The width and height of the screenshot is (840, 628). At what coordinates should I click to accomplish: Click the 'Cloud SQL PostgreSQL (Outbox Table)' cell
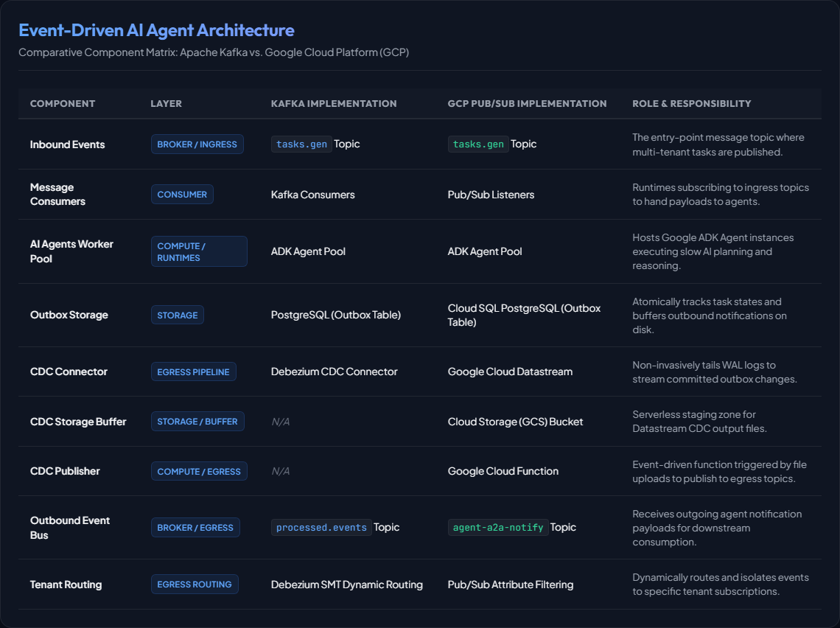click(524, 315)
